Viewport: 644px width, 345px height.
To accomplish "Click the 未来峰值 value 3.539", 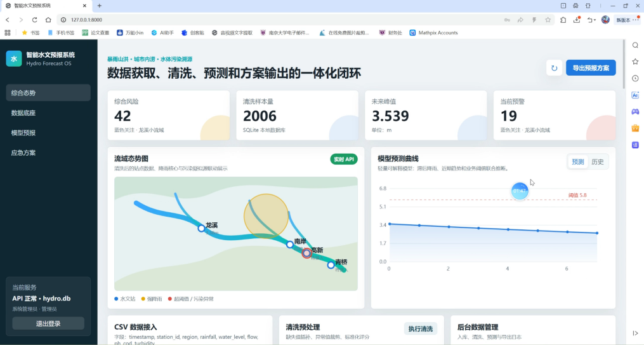I will point(390,116).
